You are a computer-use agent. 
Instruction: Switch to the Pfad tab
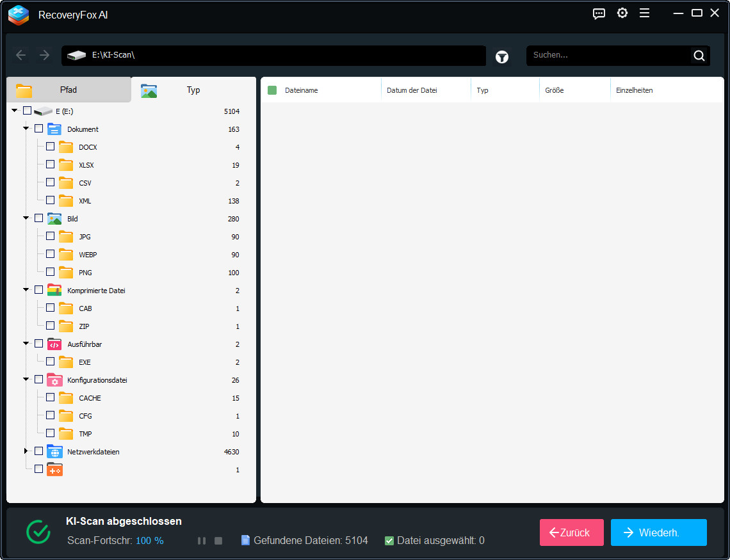pos(69,90)
